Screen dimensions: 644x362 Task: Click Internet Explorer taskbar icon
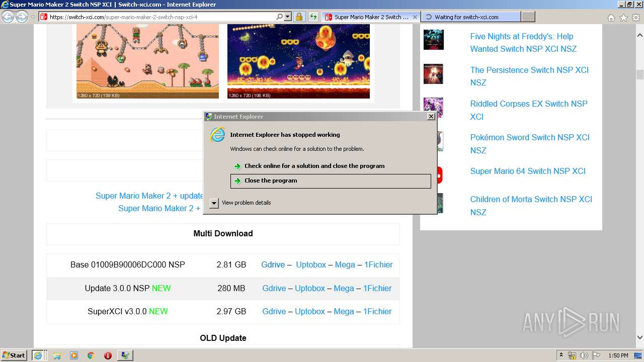38,355
